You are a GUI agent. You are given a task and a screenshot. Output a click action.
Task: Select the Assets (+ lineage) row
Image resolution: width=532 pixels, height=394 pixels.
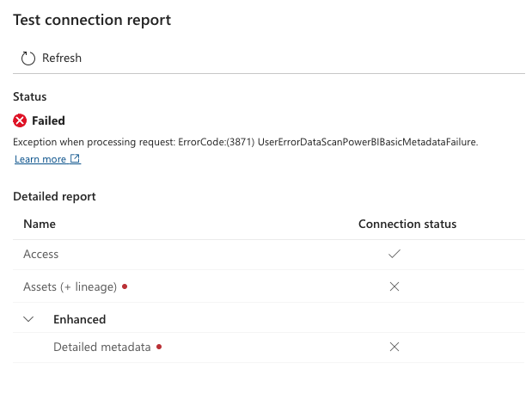pyautogui.click(x=269, y=286)
